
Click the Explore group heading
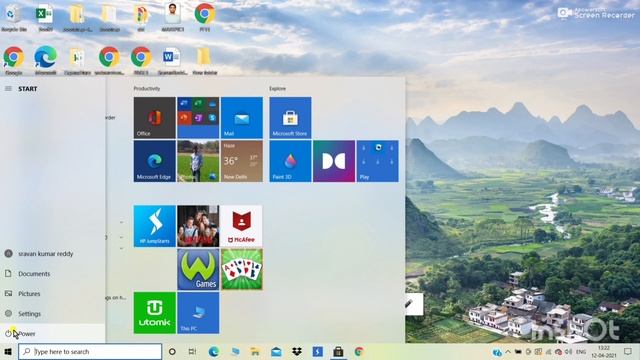coord(278,88)
